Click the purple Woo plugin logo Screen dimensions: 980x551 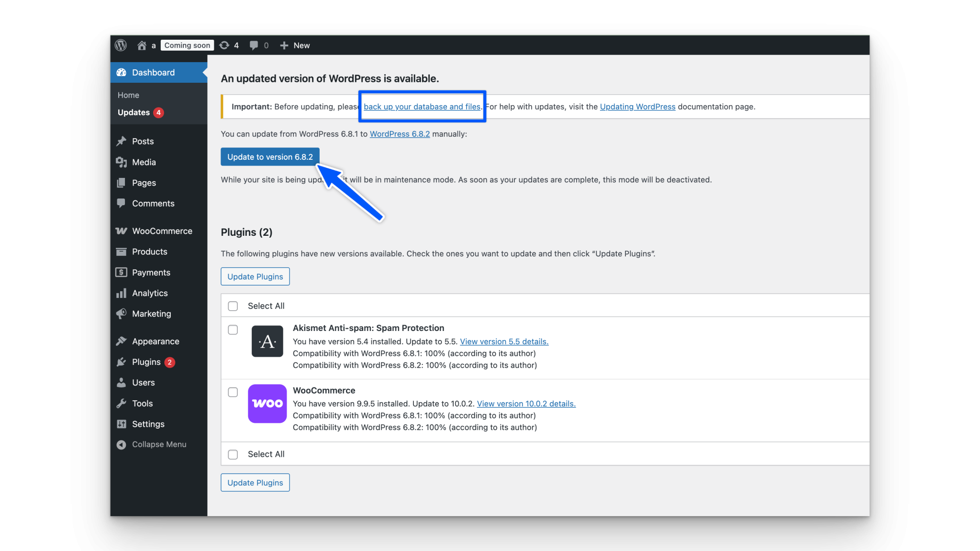pyautogui.click(x=267, y=403)
